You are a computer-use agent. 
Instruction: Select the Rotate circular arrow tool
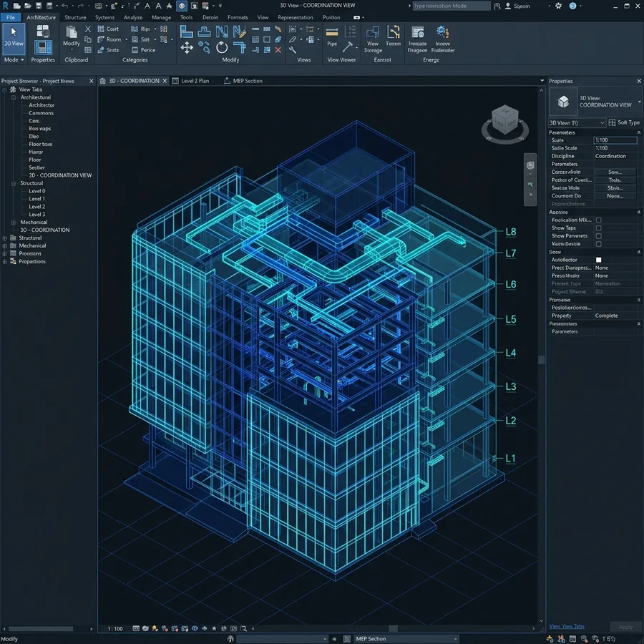point(222,48)
